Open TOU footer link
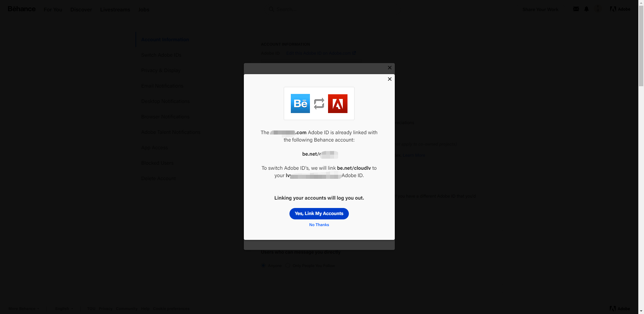This screenshot has width=644, height=314. (x=91, y=309)
